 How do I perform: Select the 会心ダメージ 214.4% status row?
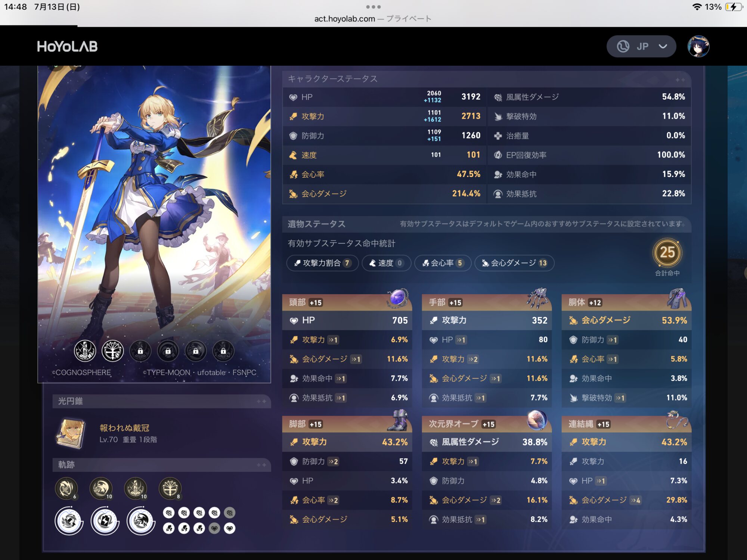click(385, 194)
